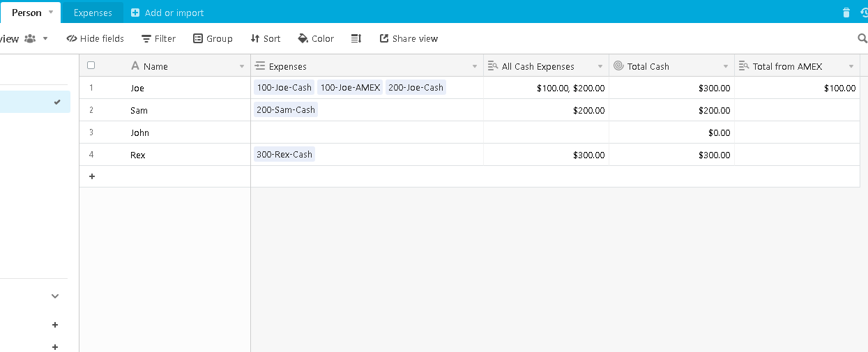Click the collaborators people icon

tap(30, 38)
